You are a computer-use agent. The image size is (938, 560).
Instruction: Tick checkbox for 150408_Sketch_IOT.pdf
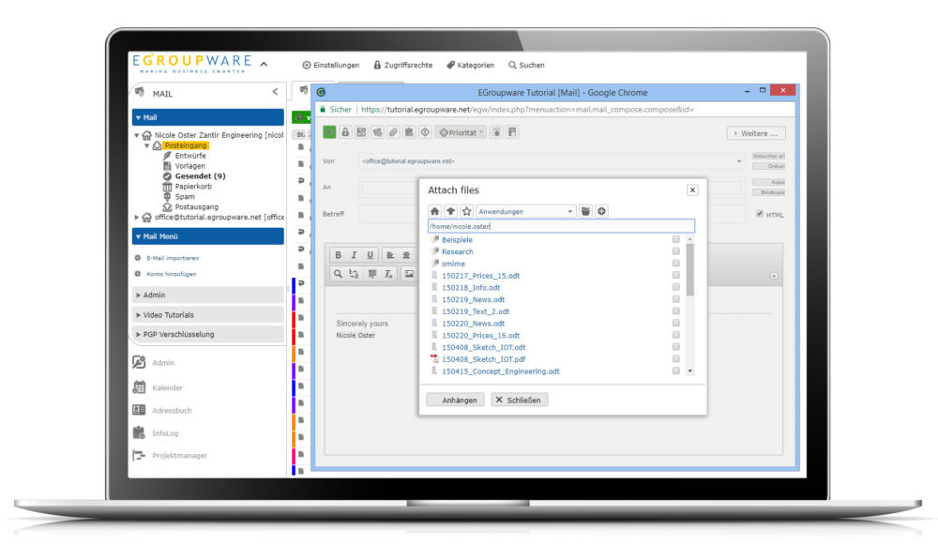(676, 359)
